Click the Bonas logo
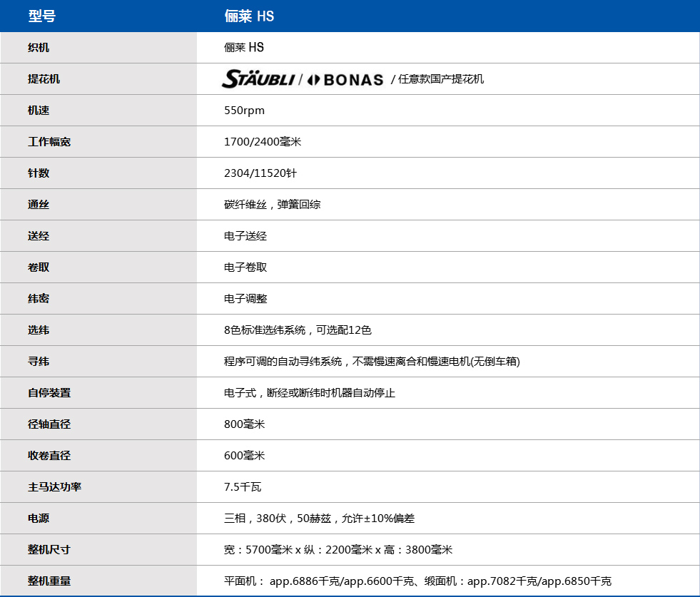 tap(345, 80)
